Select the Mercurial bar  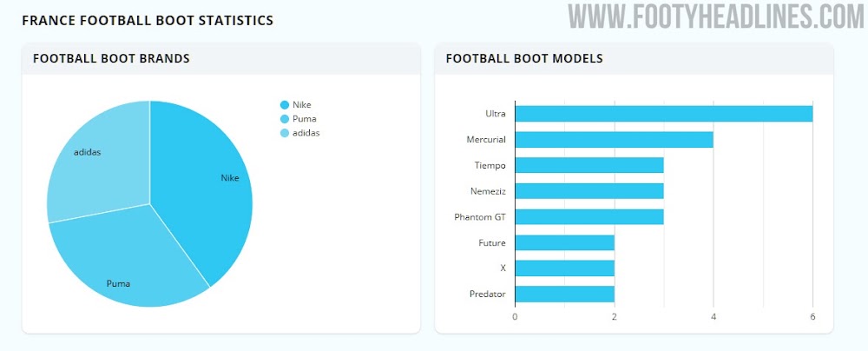[614, 139]
